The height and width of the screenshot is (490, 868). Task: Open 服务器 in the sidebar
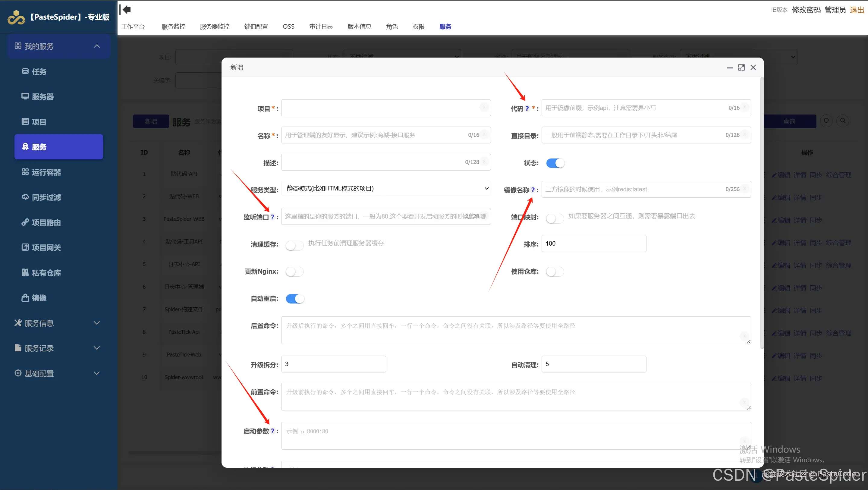pyautogui.click(x=42, y=97)
